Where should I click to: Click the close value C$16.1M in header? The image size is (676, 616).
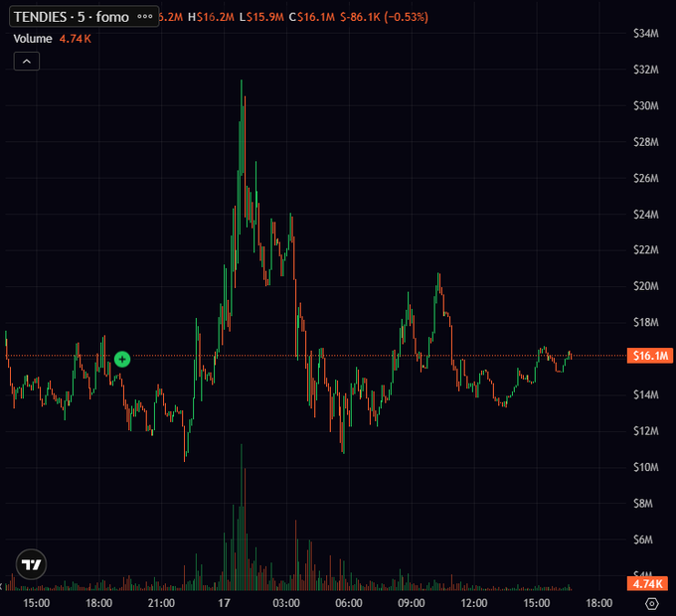[x=312, y=17]
